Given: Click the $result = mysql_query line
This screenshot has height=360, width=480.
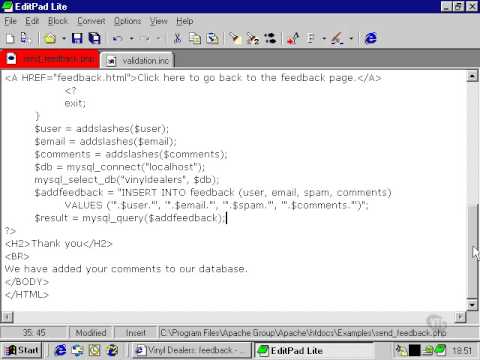Looking at the screenshot, I should [130, 218].
